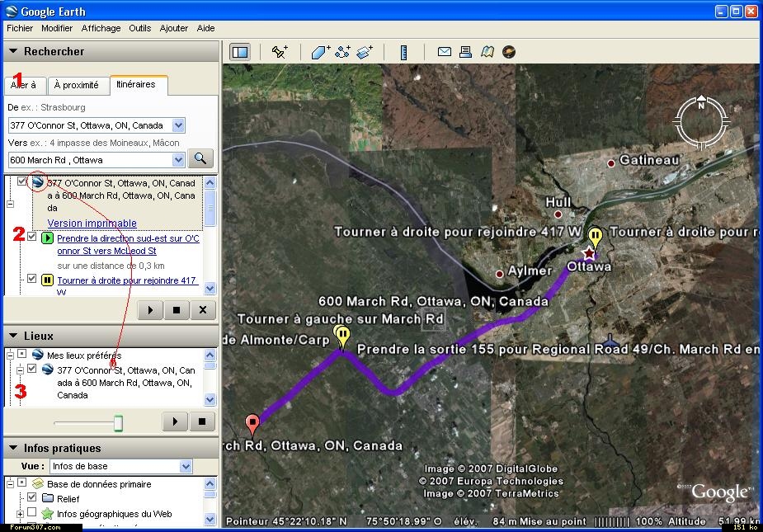The width and height of the screenshot is (763, 532).
Task: Play the tour in Lieux panel
Action: coord(175,421)
